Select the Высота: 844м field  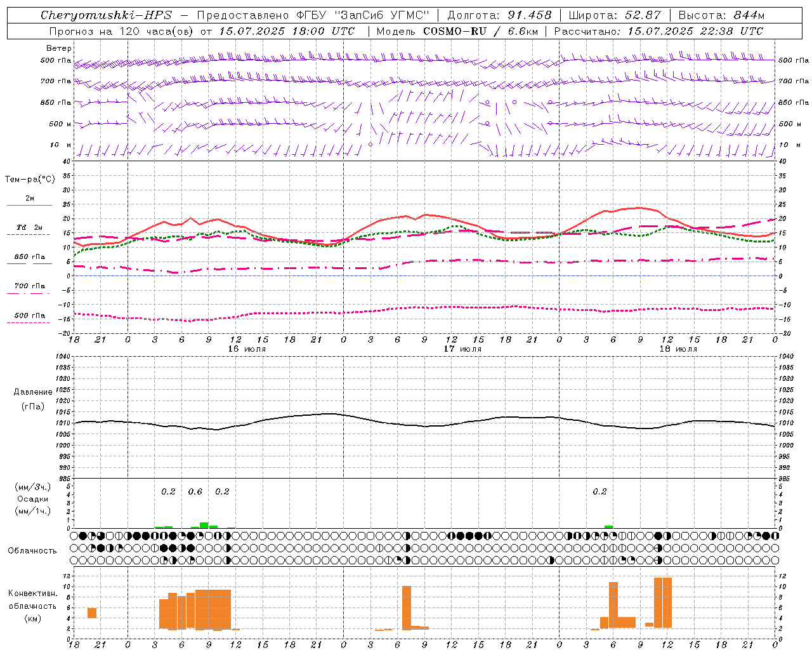721,15
